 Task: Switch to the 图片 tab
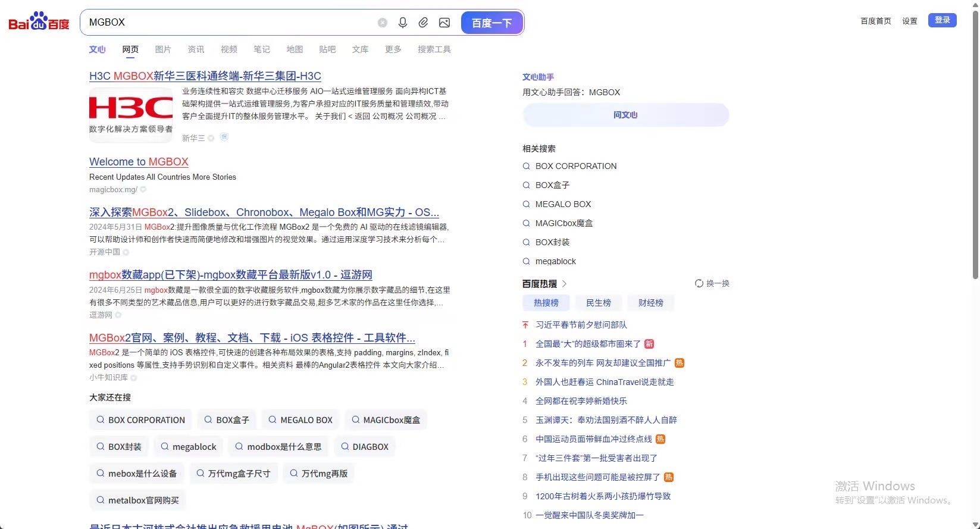pyautogui.click(x=163, y=49)
